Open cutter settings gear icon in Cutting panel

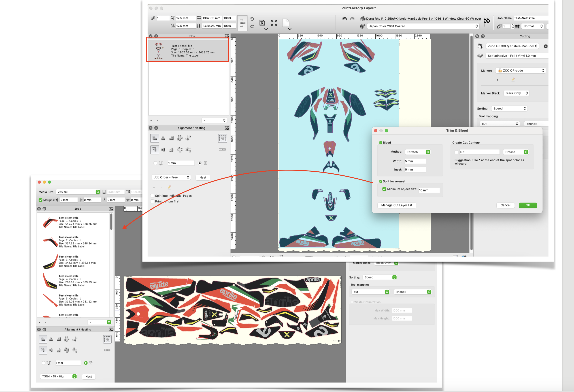click(546, 46)
